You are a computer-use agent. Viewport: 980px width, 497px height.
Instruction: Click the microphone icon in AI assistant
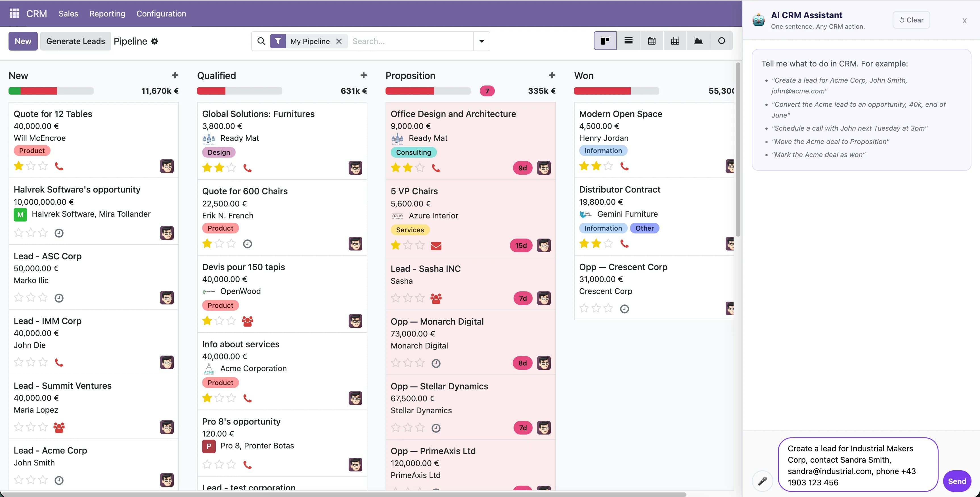(762, 481)
